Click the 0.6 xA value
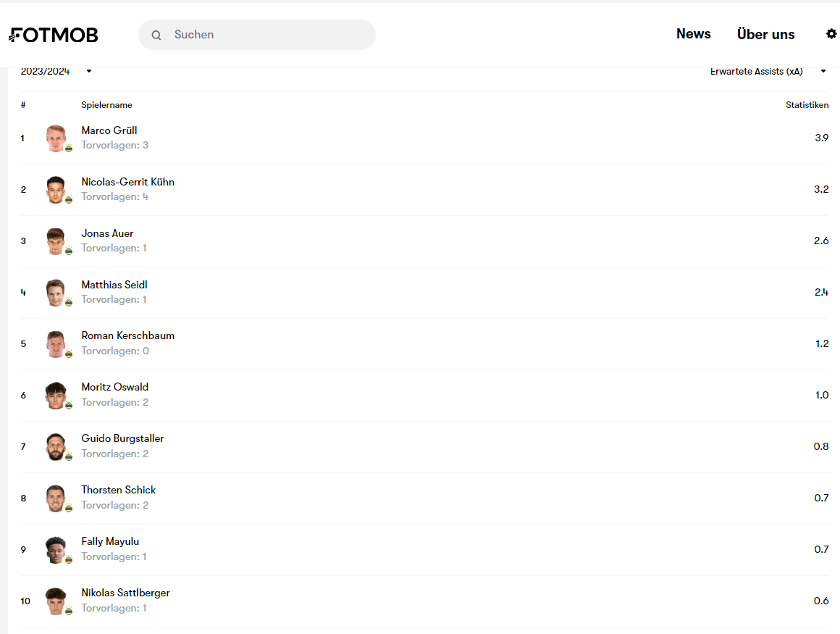The height and width of the screenshot is (634, 840). click(821, 601)
